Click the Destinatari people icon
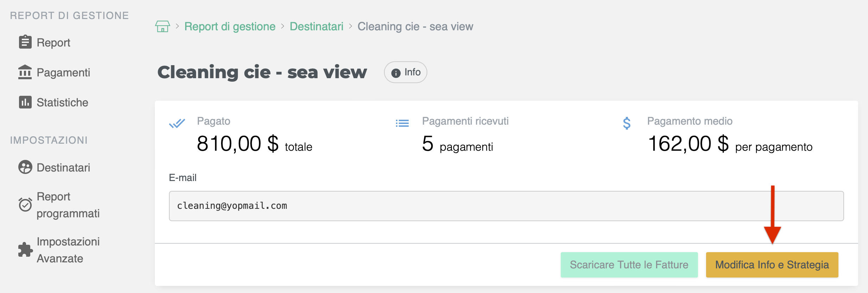Viewport: 868px width, 293px height. (25, 167)
